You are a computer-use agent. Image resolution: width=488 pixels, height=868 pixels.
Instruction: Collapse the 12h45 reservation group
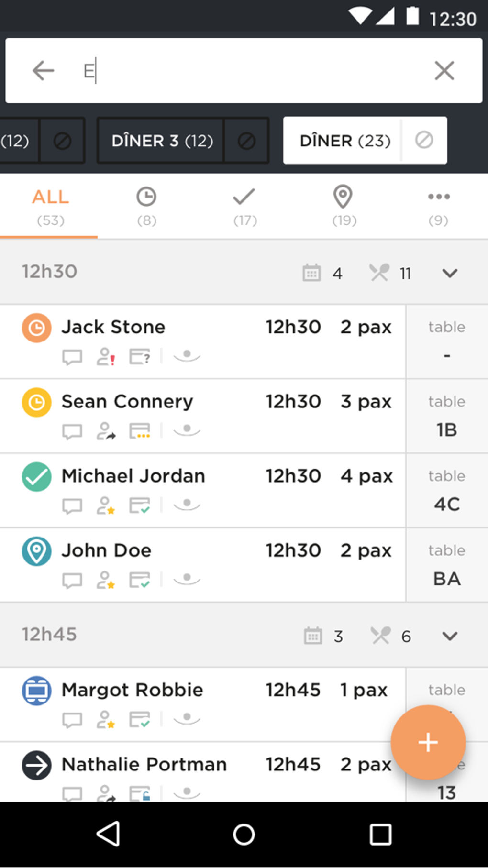click(449, 636)
